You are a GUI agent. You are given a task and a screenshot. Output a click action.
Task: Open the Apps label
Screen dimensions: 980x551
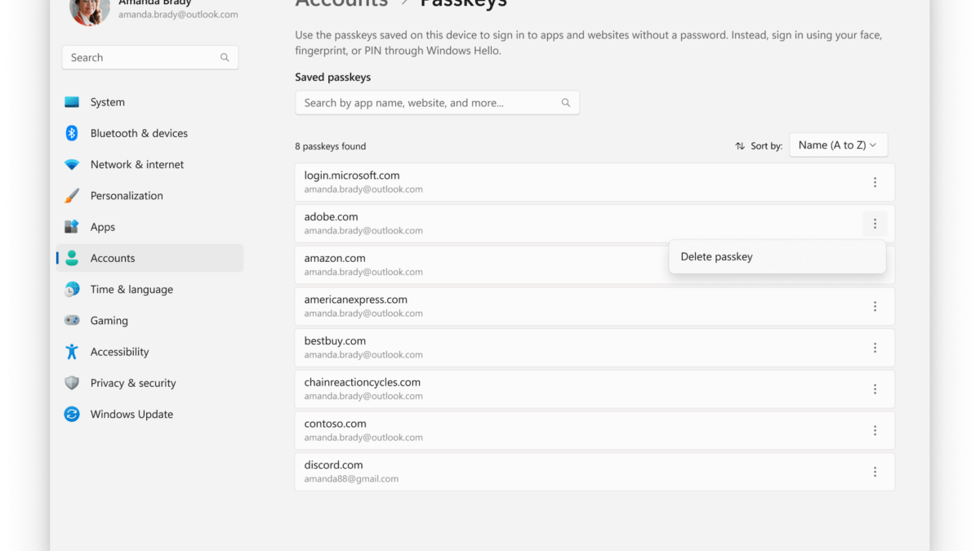(103, 227)
